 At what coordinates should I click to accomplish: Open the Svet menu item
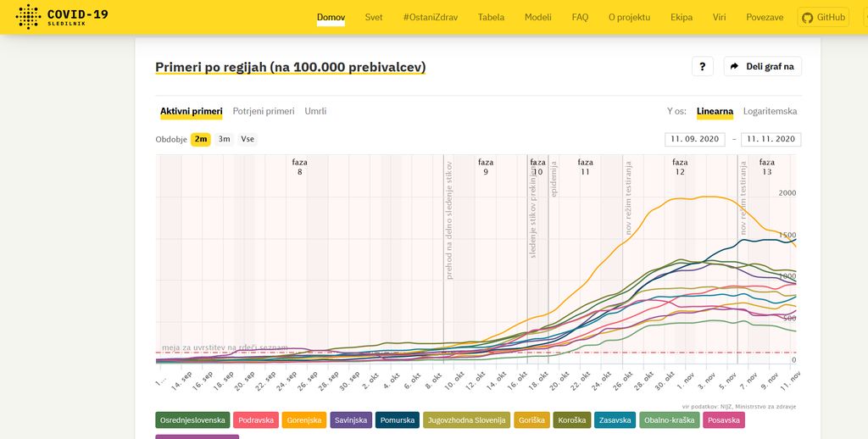pos(374,17)
